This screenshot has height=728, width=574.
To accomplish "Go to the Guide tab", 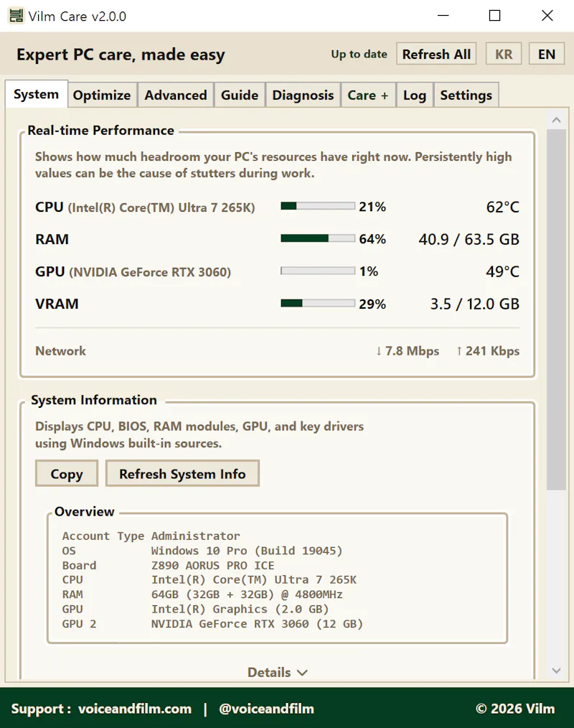I will click(x=240, y=95).
